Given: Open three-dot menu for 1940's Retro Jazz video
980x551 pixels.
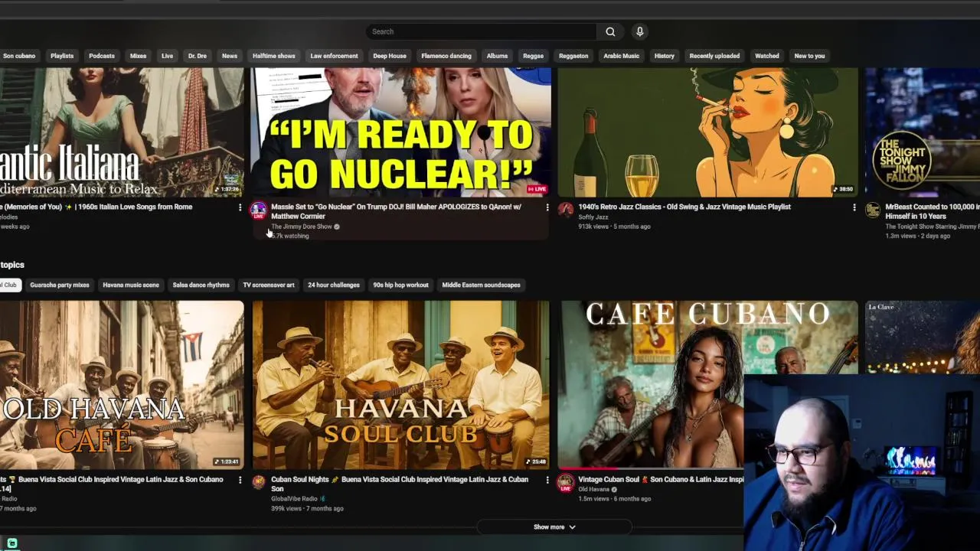Looking at the screenshot, I should pos(854,207).
